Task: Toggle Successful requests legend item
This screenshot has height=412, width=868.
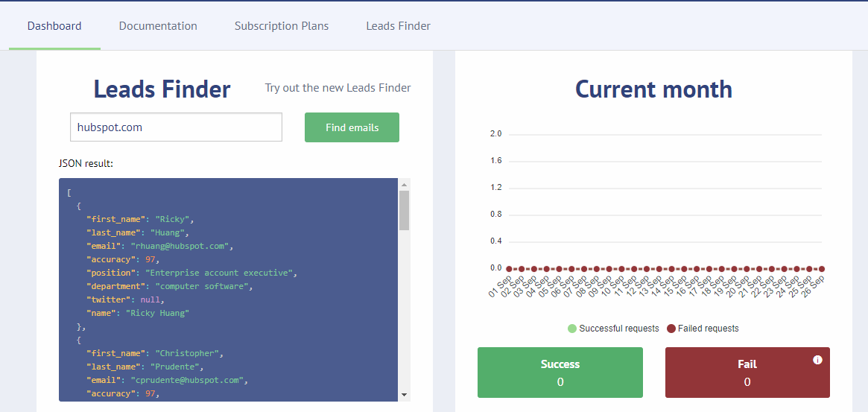Action: (613, 329)
